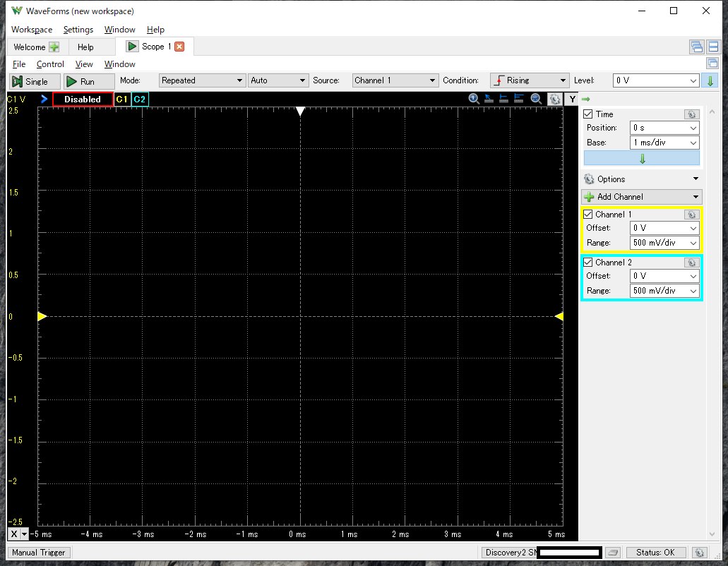728x566 pixels.
Task: Click the X axis button at bottom left
Action: (x=14, y=534)
